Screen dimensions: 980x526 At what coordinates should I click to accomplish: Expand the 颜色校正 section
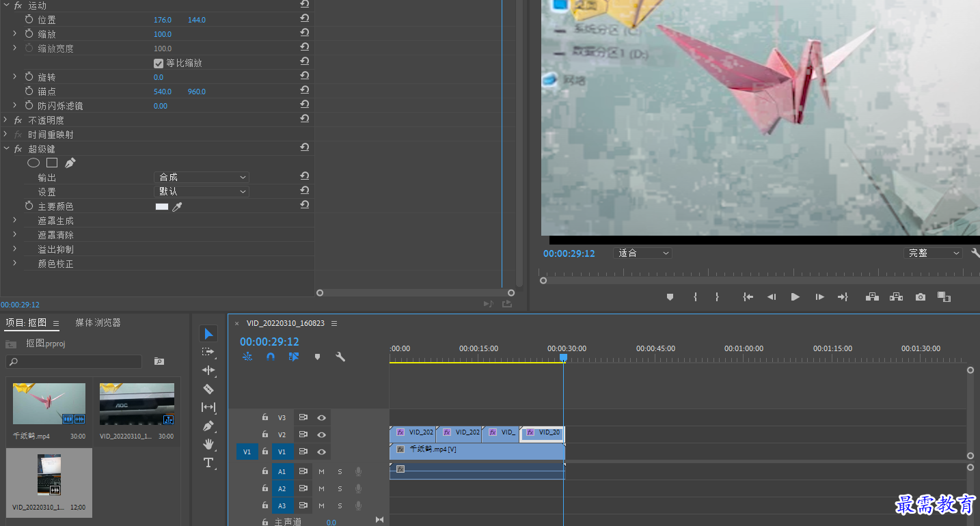[15, 263]
